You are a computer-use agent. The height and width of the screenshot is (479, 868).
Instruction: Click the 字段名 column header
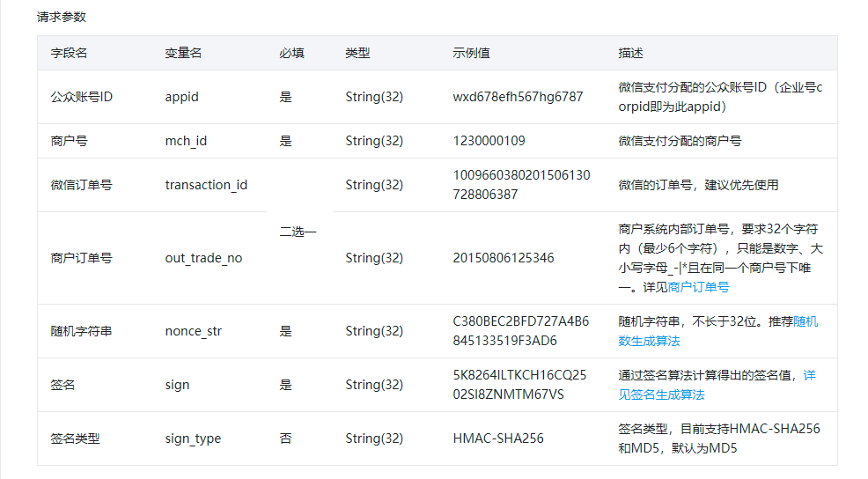click(x=69, y=53)
